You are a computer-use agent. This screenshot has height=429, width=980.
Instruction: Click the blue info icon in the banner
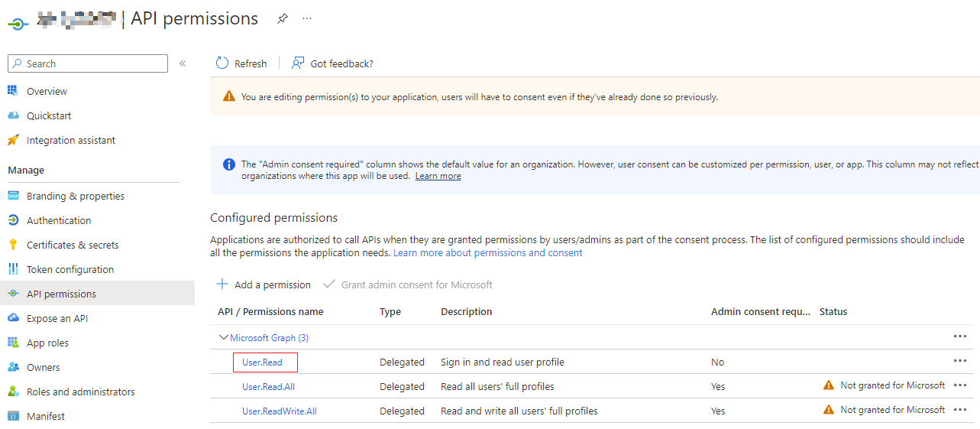point(228,164)
